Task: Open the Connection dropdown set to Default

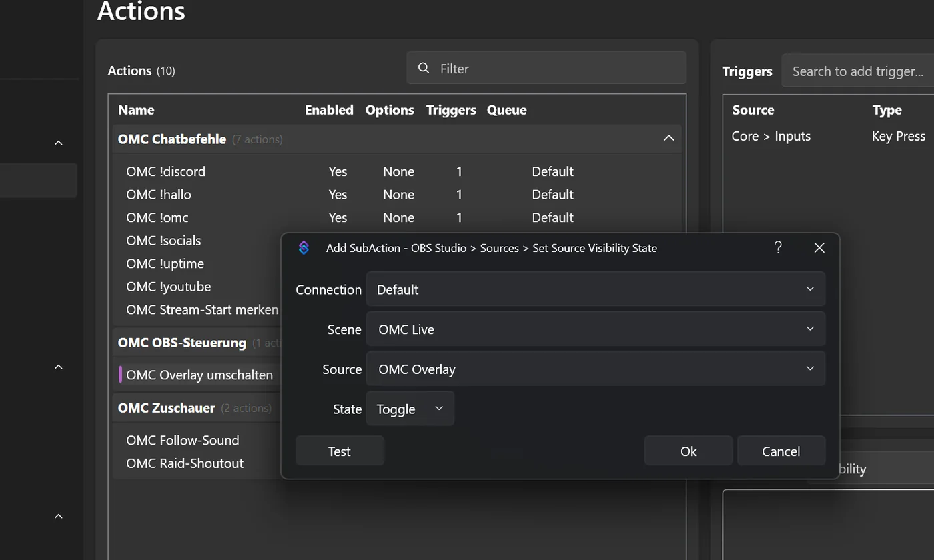Action: point(595,289)
